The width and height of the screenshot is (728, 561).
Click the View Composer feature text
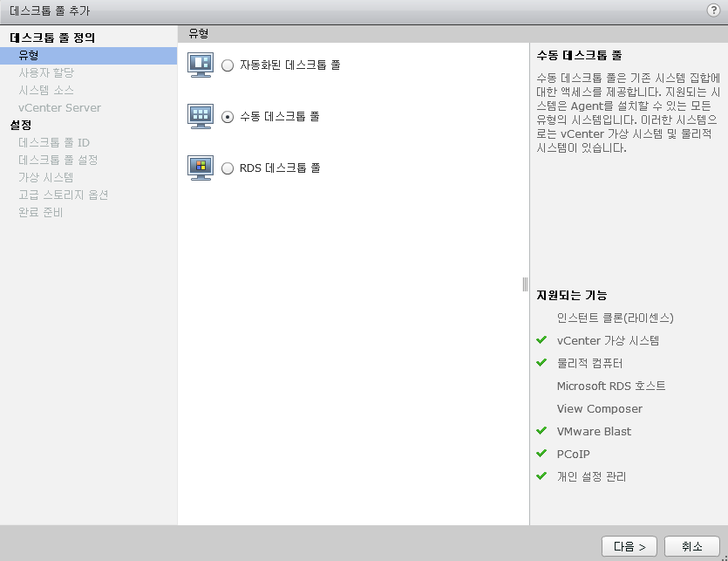click(599, 409)
